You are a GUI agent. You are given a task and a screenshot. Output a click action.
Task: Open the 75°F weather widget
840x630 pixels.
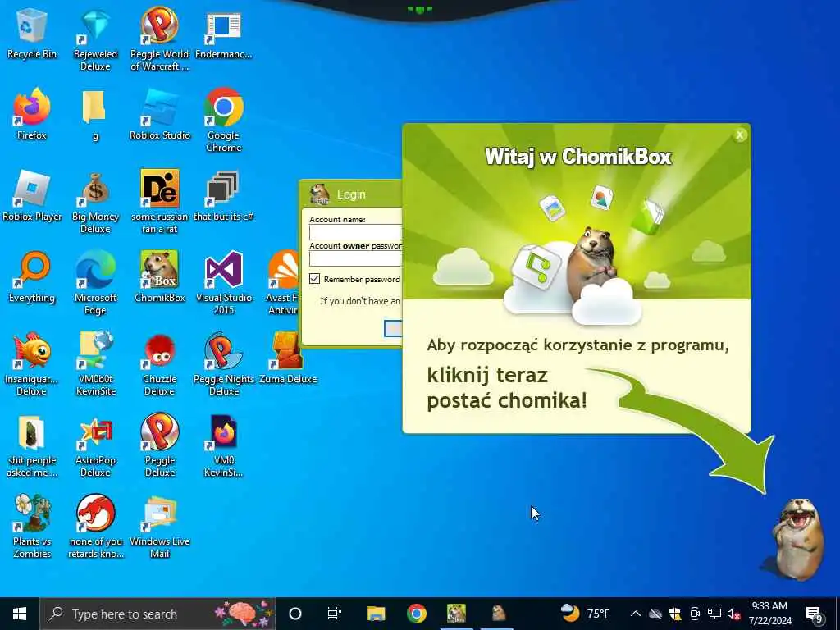[585, 614]
